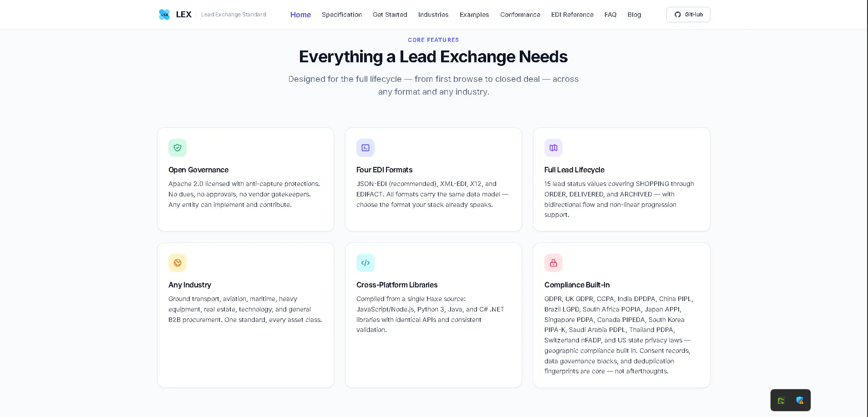Screen dimensions: 868x417
Task: Click the terminal icon for Four EDI Formats
Action: click(365, 148)
